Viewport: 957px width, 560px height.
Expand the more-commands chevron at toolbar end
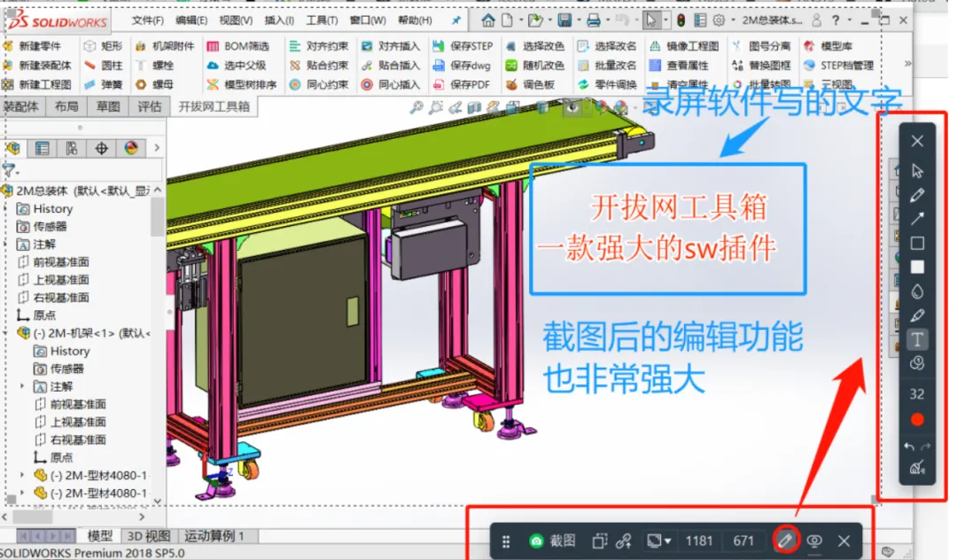(x=907, y=64)
